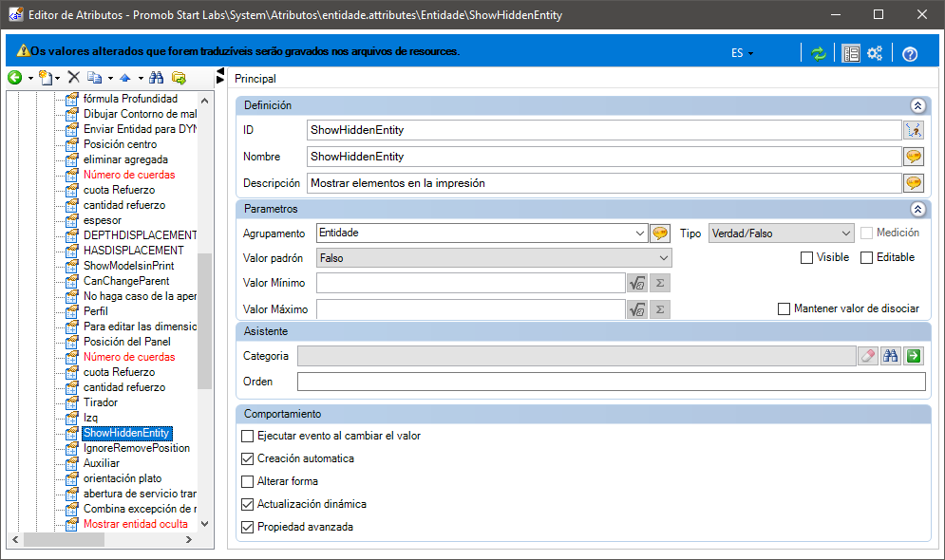Toggle the Visible checkbox
945x560 pixels.
(806, 258)
